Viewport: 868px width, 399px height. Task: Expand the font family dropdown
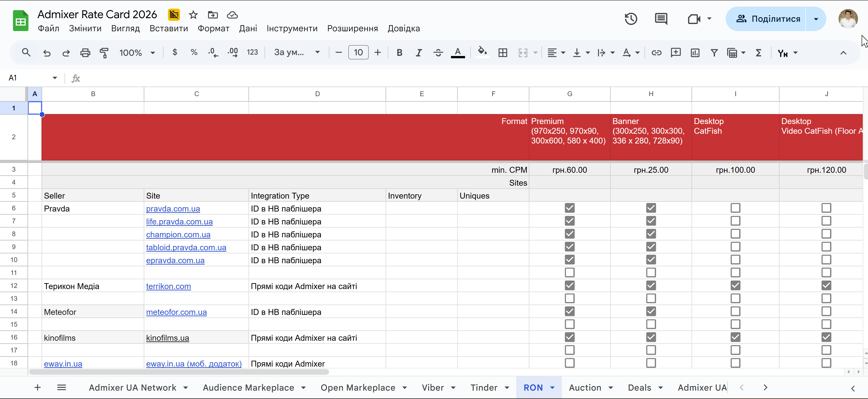coord(296,53)
